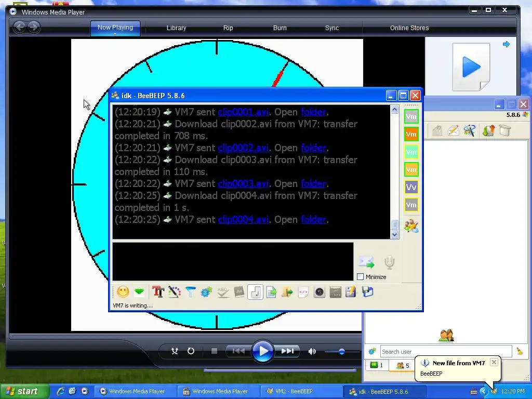Screen dimensions: 532x399
Task: Select the orange Vm user avatar
Action: tap(411, 134)
